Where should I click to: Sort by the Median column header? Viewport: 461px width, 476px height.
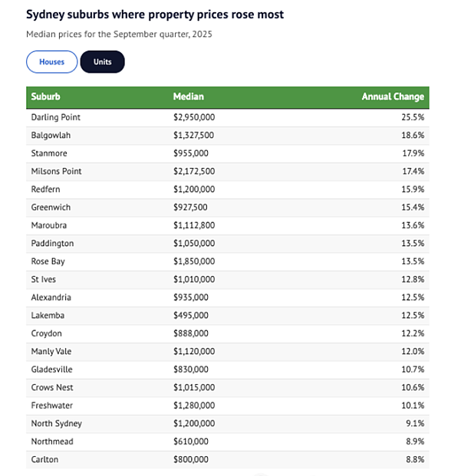(188, 97)
